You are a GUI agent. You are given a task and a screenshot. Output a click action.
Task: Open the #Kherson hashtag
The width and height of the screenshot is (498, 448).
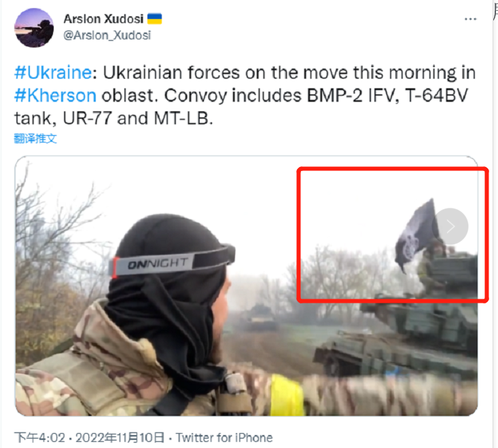click(55, 96)
